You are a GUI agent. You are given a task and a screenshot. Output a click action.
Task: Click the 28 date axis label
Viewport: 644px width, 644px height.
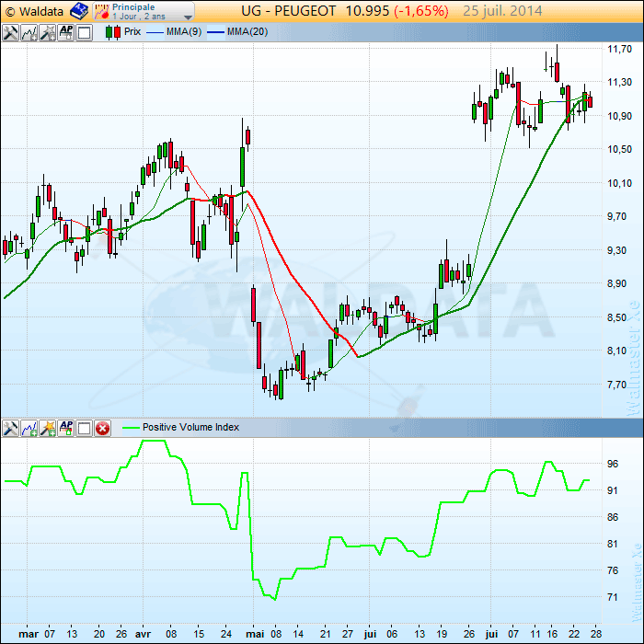pos(596,634)
